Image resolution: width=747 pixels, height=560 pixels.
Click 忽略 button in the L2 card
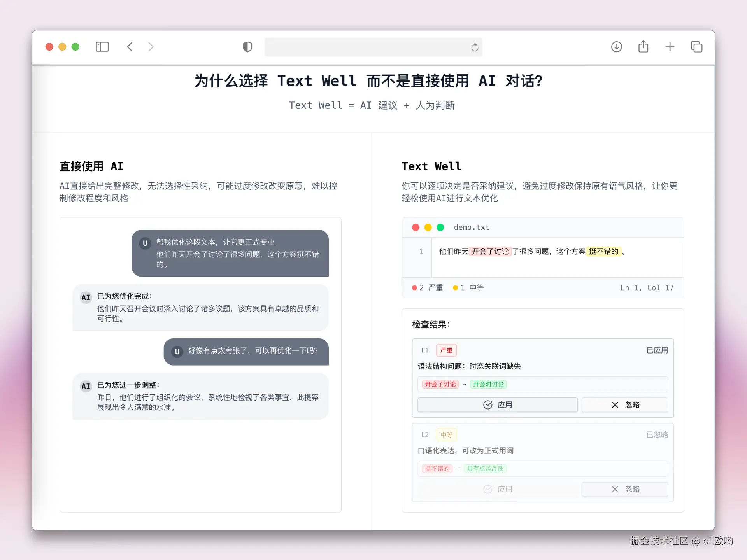coord(625,489)
